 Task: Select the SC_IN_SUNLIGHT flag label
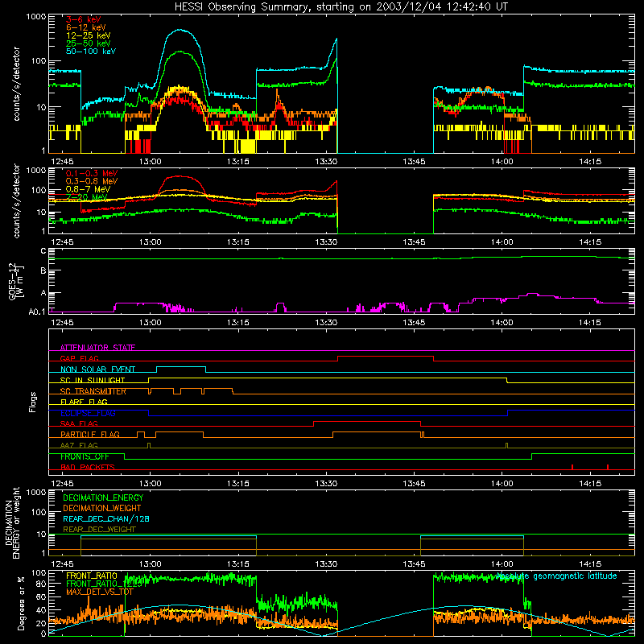93,380
